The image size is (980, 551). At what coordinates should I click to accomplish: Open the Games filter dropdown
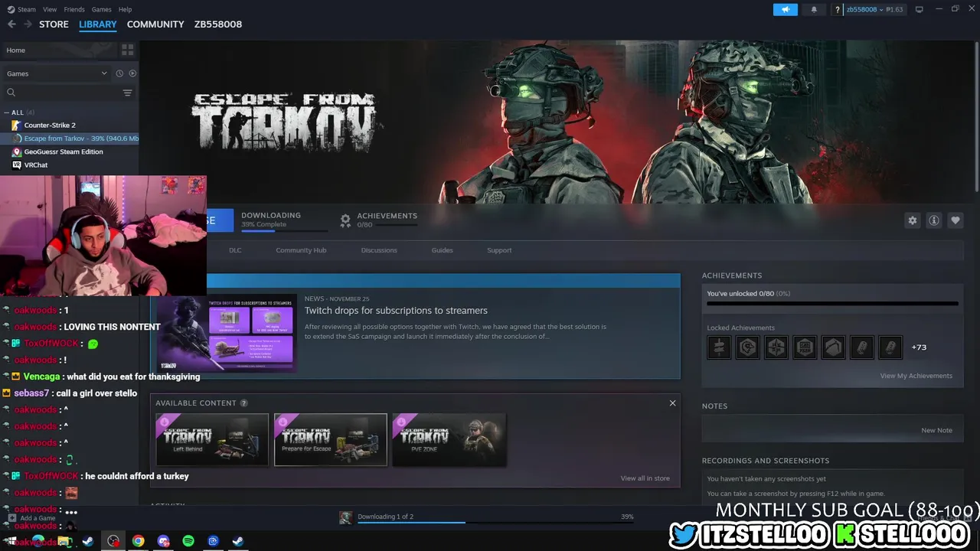pyautogui.click(x=57, y=73)
